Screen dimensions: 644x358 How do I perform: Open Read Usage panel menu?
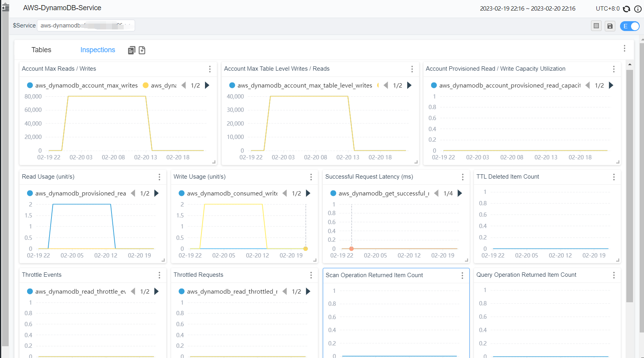[x=159, y=177]
